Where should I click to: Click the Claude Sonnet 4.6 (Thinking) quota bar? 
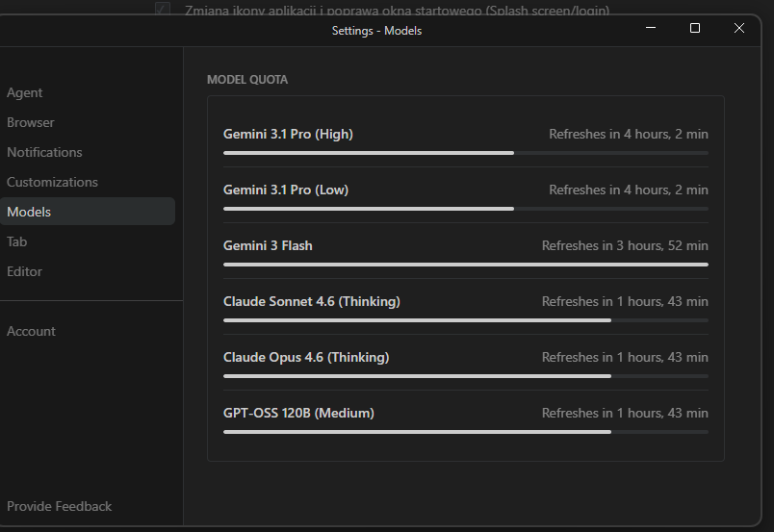pyautogui.click(x=466, y=320)
